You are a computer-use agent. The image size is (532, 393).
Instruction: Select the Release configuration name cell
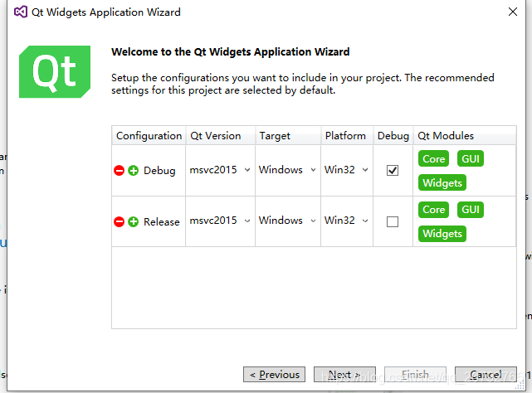(x=162, y=221)
